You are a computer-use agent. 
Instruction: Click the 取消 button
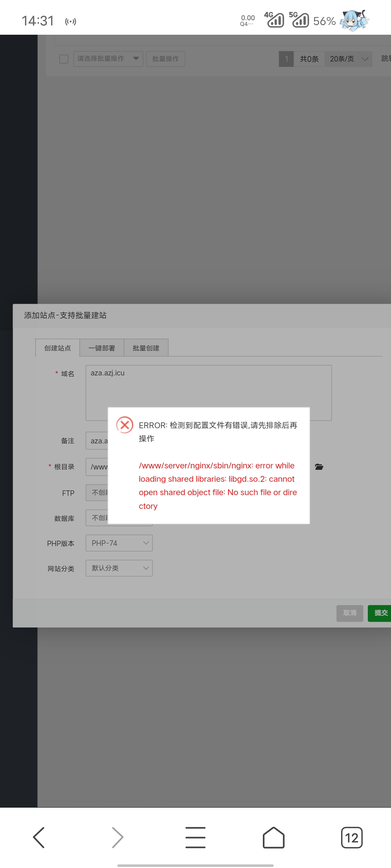click(350, 613)
